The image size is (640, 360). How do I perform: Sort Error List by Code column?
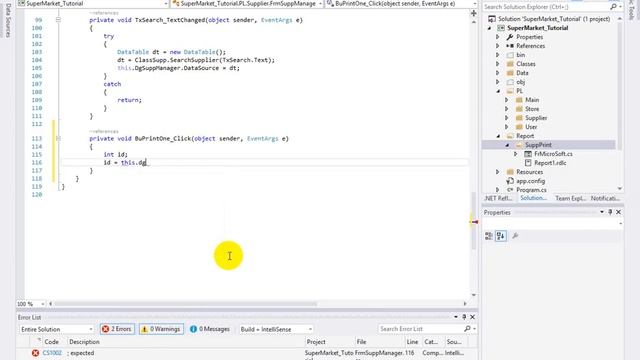click(51, 342)
